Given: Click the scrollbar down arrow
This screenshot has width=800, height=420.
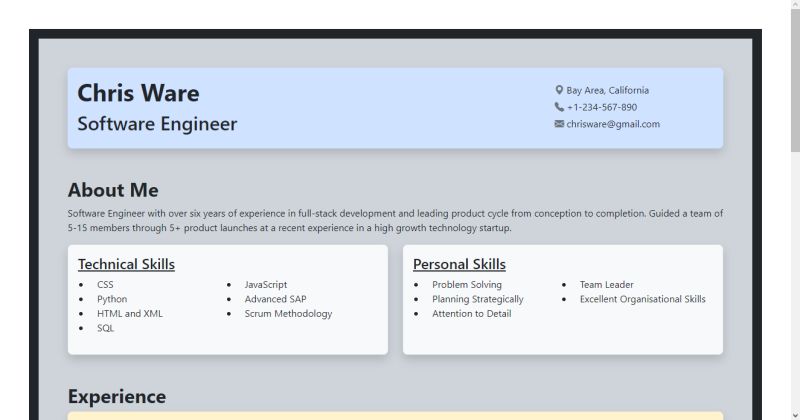Looking at the screenshot, I should tap(795, 416).
